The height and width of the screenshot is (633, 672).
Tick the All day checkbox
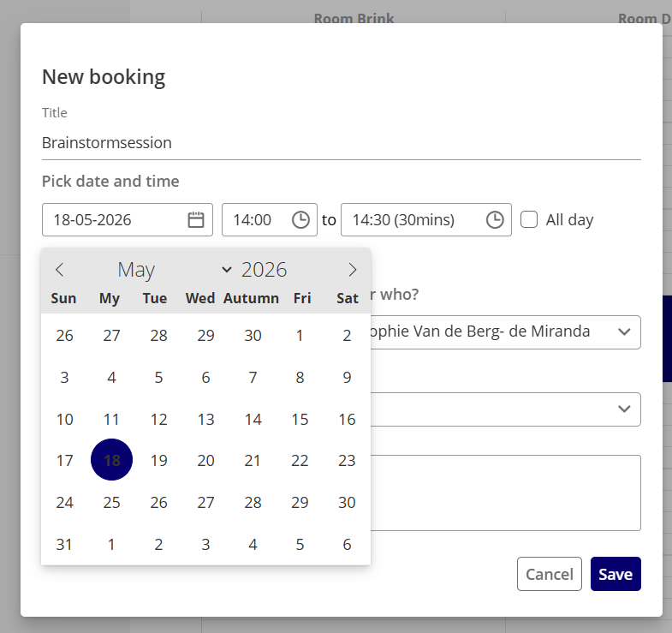tap(529, 219)
